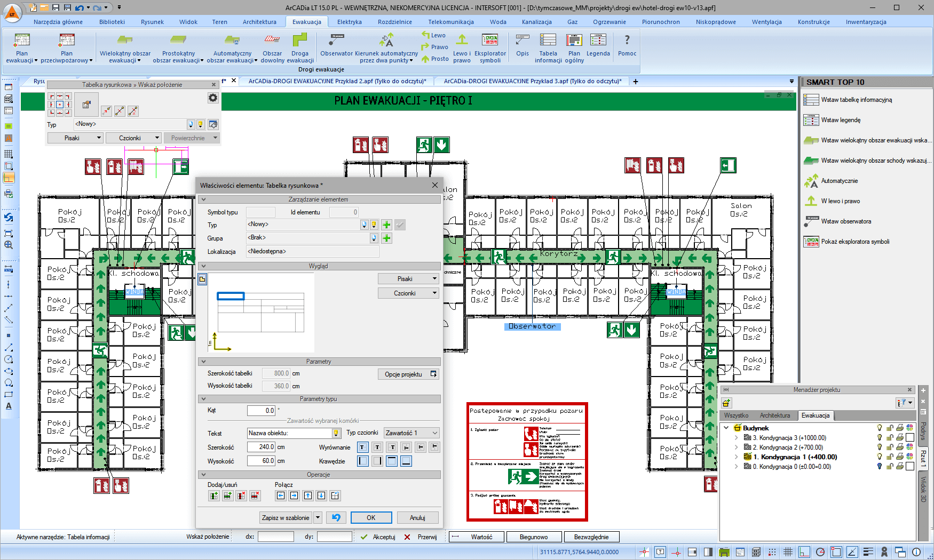Add a building icon in Menadżer projektu

click(x=726, y=403)
